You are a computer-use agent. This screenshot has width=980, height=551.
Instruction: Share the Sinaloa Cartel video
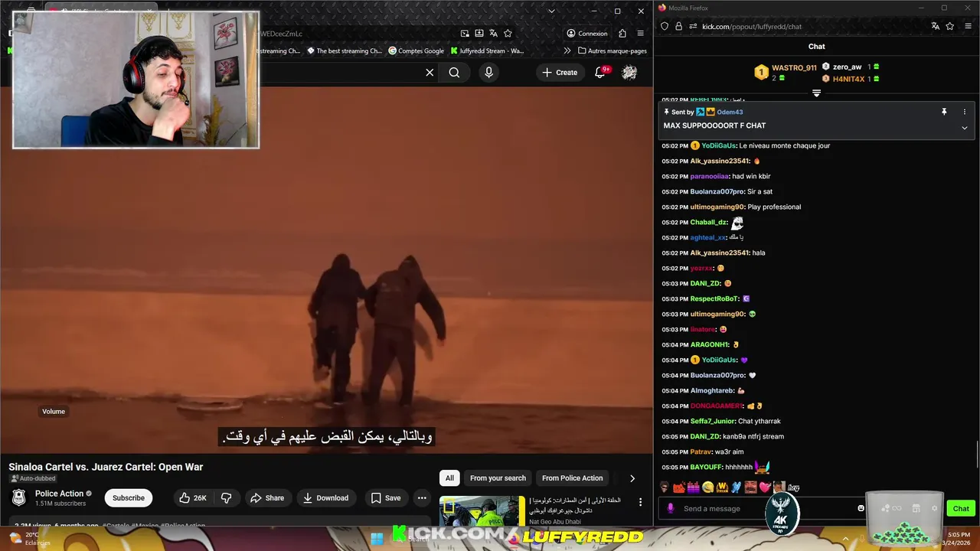[267, 498]
